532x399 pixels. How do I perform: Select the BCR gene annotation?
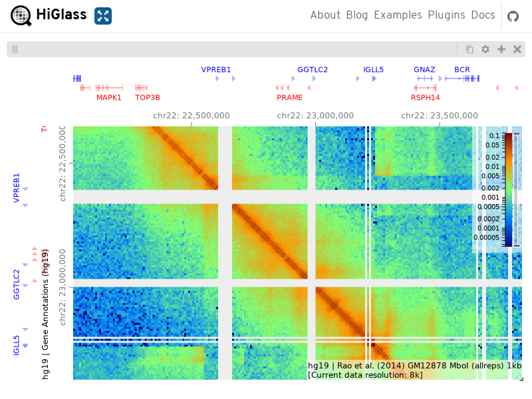click(x=462, y=70)
